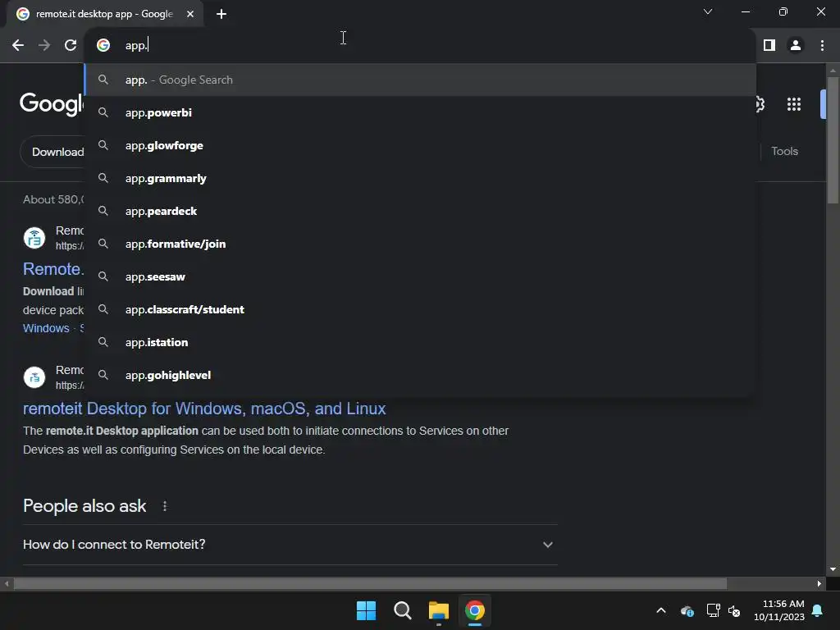Click the search icon beside app.gohighlevel
Screen dimensions: 840x630
point(103,375)
